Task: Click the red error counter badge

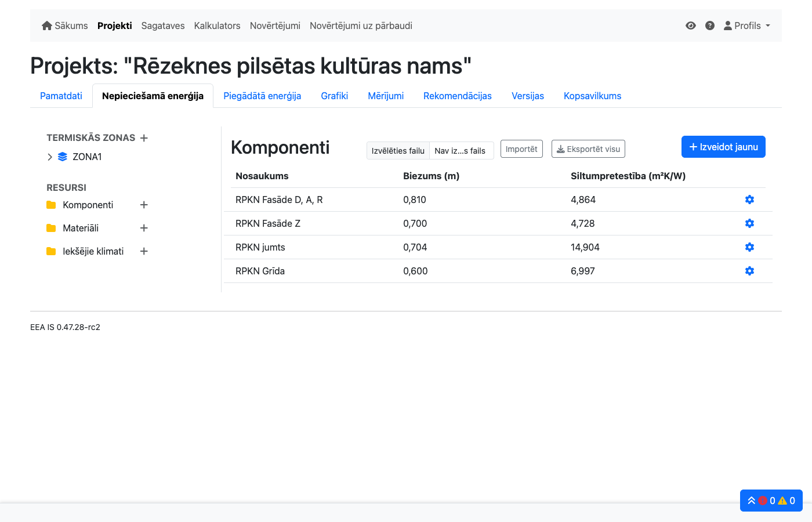Action: [763, 501]
